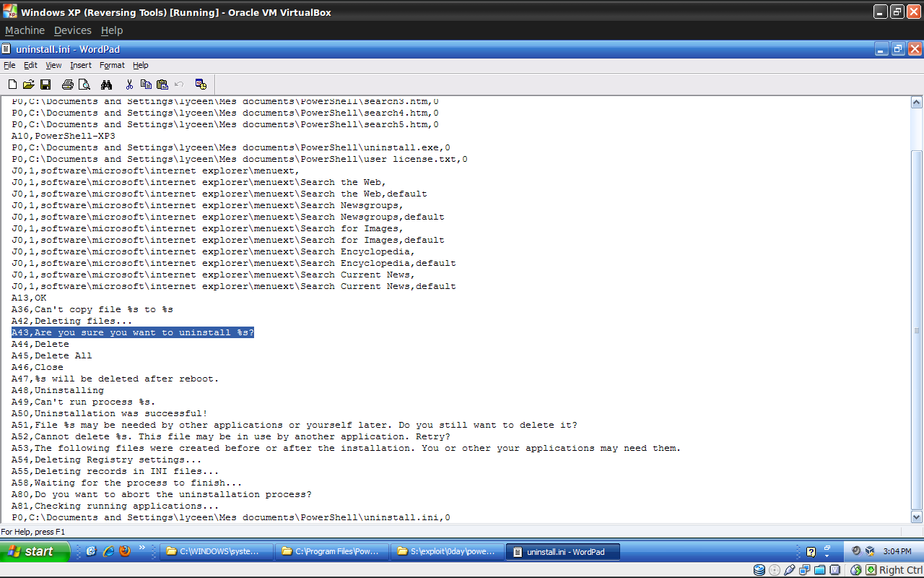This screenshot has width=924, height=578.
Task: Open the WordPad Help menu
Action: tap(140, 65)
